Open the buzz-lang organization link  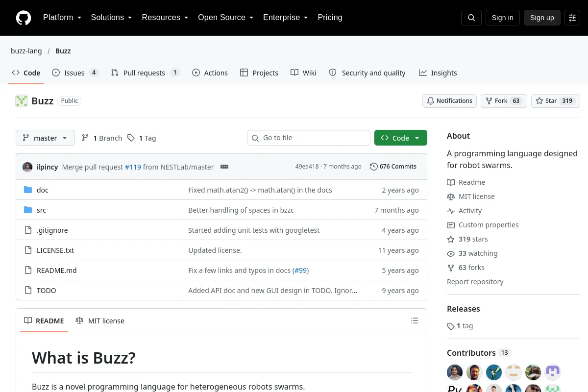coord(26,51)
